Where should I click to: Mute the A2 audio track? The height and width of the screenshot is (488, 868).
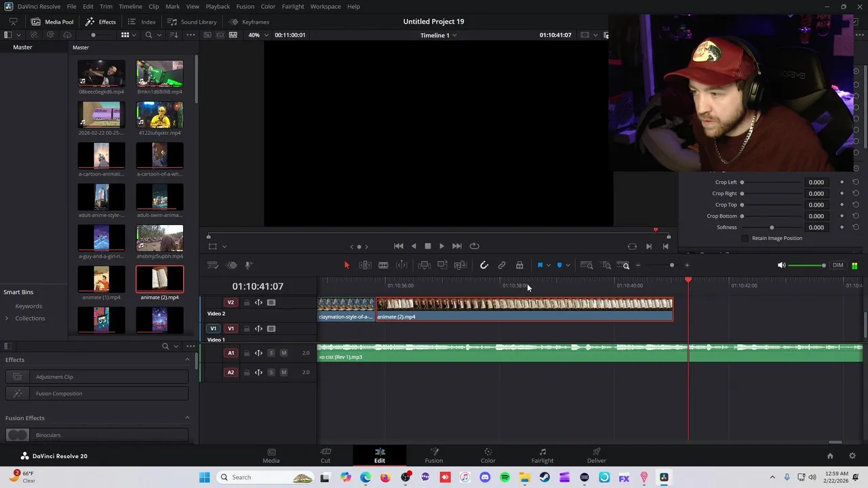pyautogui.click(x=283, y=372)
